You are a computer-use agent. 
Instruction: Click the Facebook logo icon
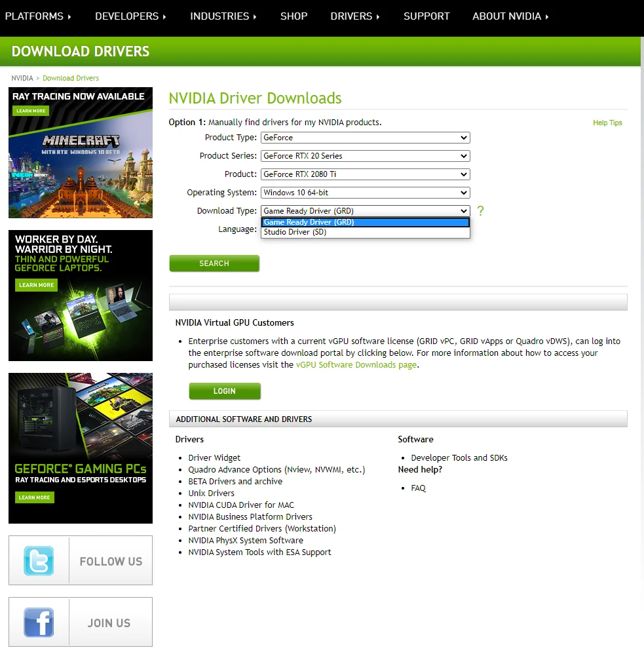39,622
